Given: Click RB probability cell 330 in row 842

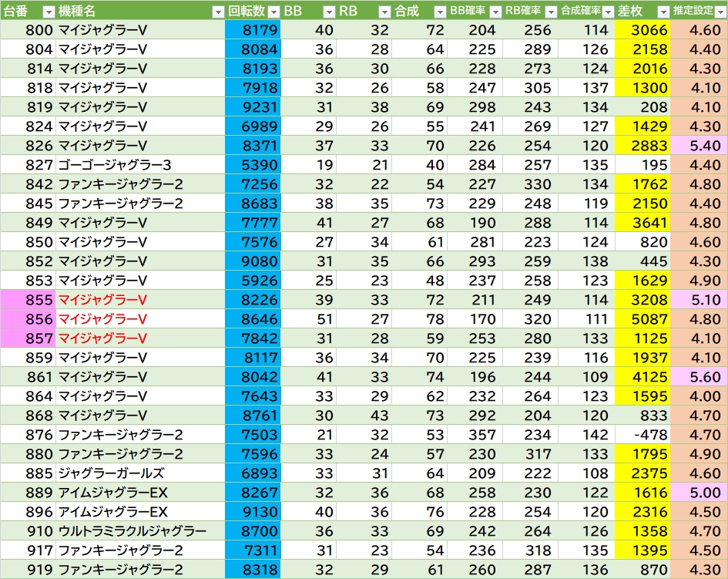Looking at the screenshot, I should pos(531,184).
